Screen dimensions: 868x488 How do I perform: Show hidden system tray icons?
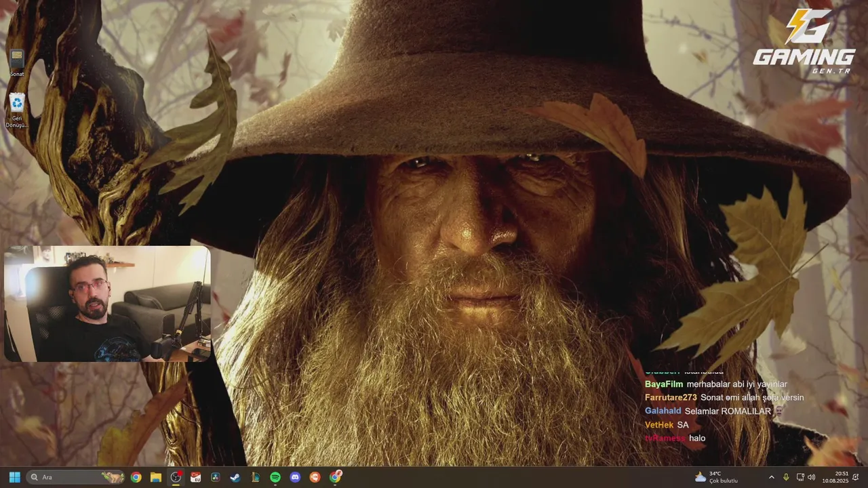(771, 477)
